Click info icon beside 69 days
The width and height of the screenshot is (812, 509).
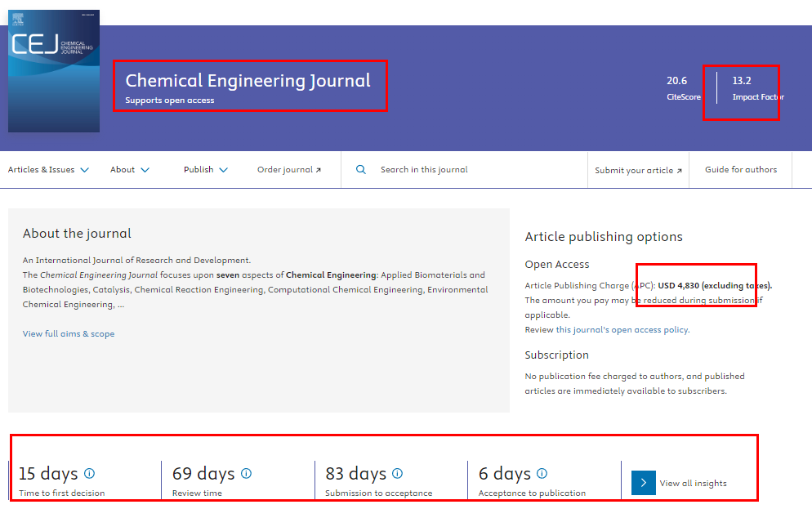(x=246, y=473)
